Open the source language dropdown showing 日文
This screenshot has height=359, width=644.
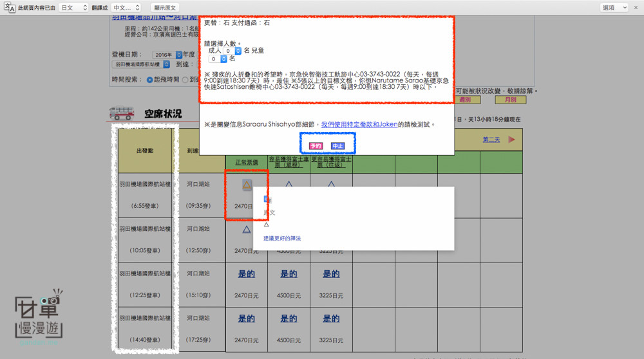[73, 7]
